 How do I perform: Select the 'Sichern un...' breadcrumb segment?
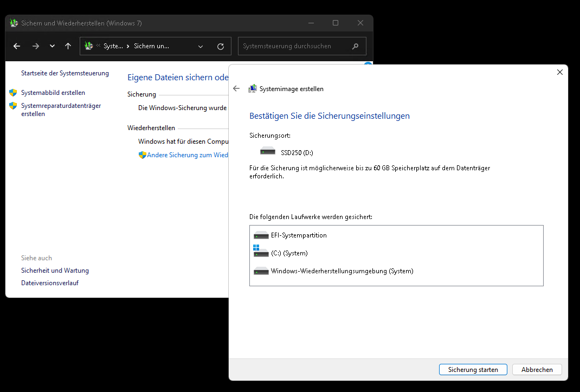coord(151,46)
